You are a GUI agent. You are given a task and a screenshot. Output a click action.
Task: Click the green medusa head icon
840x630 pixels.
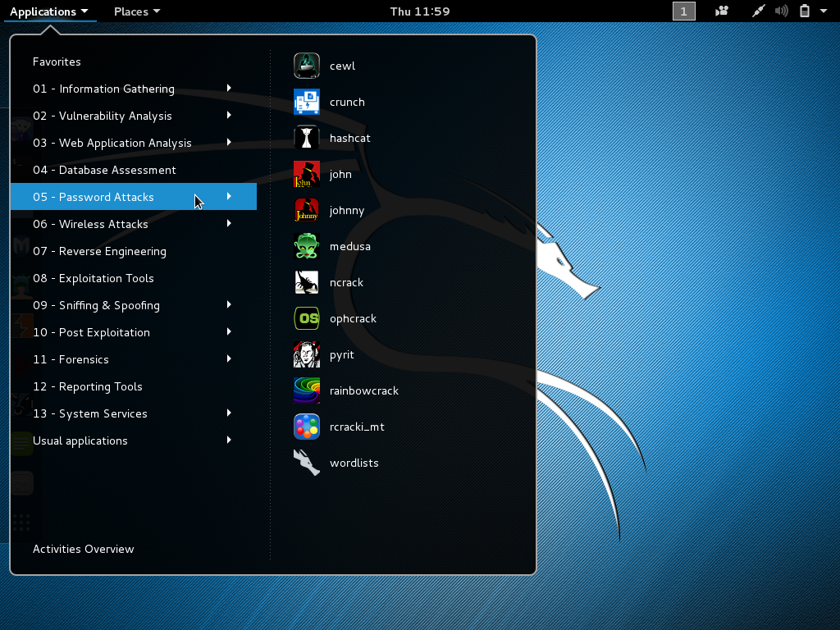click(307, 246)
